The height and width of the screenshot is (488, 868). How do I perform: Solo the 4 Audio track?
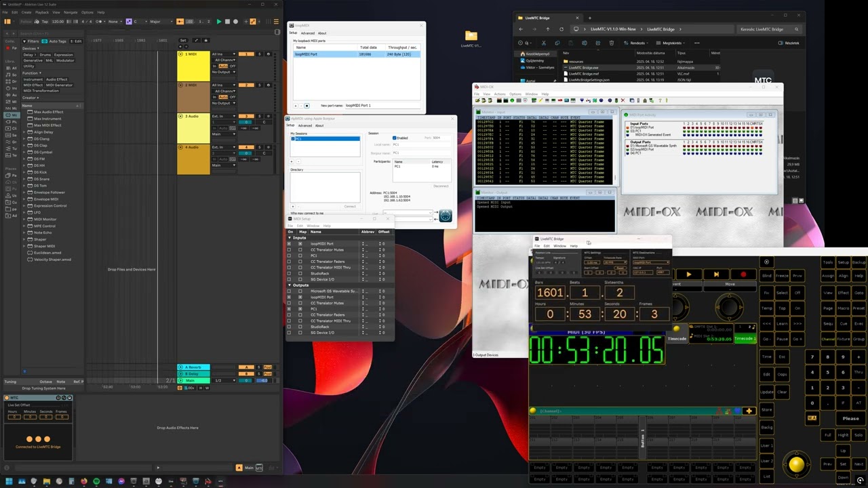click(259, 147)
